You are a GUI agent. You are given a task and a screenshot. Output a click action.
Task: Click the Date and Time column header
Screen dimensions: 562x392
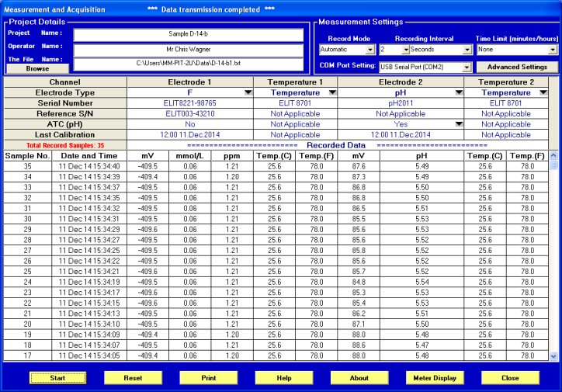point(89,155)
